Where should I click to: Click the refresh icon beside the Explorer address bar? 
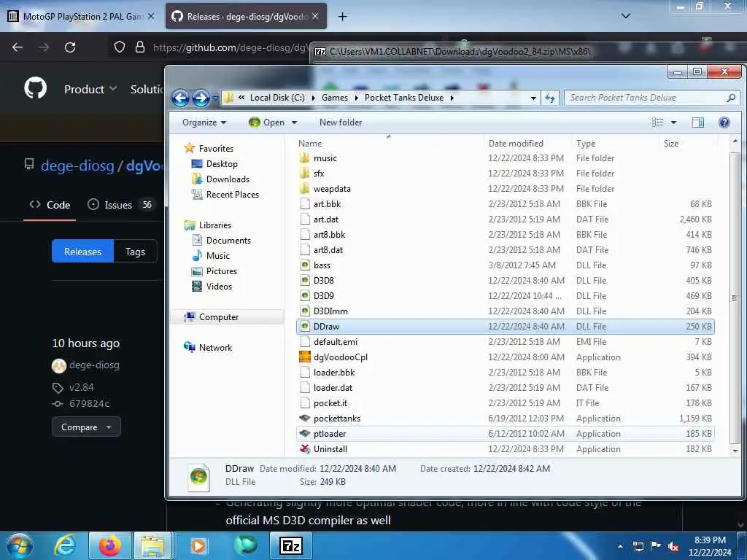tap(550, 98)
